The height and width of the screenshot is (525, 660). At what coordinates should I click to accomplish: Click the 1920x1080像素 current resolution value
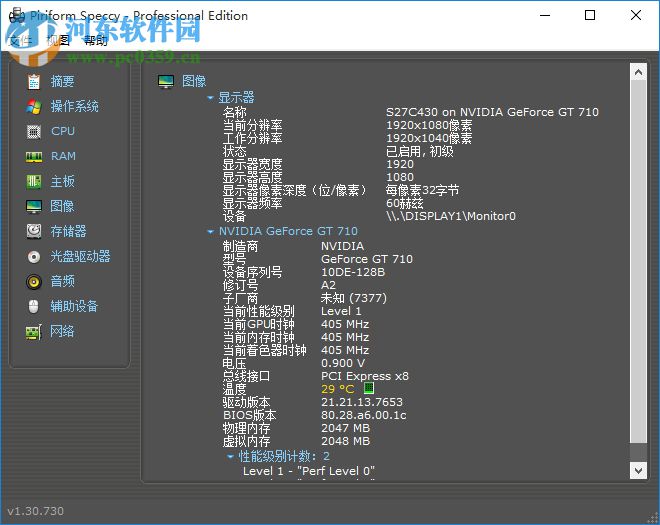(x=429, y=125)
